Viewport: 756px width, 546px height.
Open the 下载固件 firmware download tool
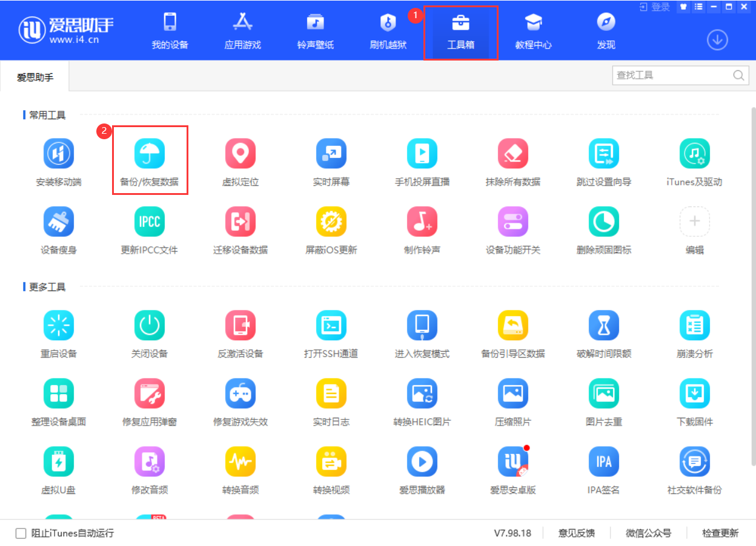click(x=695, y=401)
